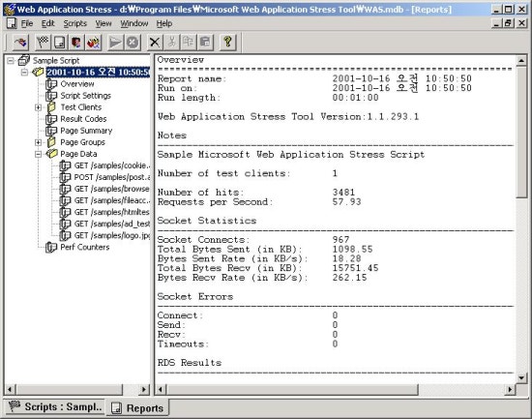Click the paste clipboard toolbar icon
The height and width of the screenshot is (419, 532).
[x=205, y=43]
